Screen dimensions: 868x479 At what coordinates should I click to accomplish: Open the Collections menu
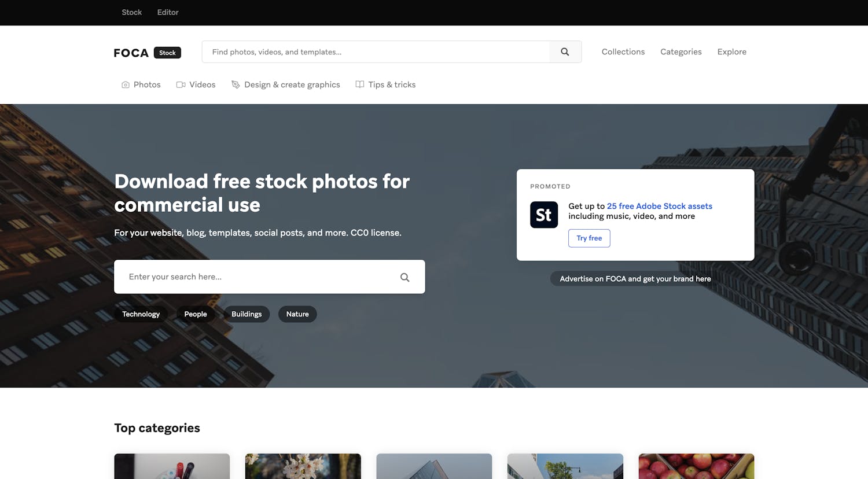pos(623,52)
